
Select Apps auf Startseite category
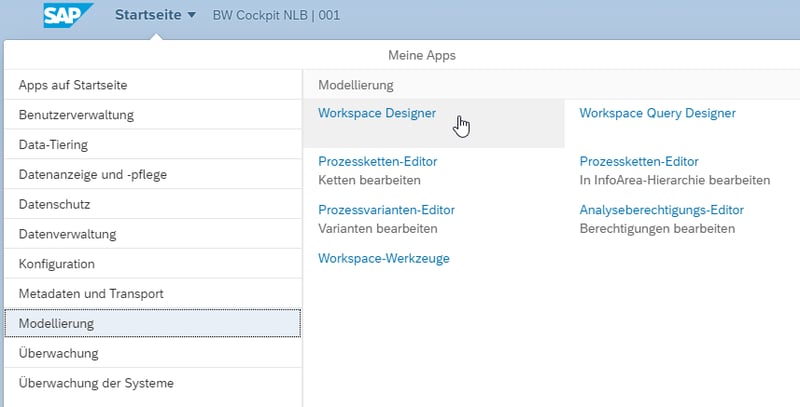pyautogui.click(x=153, y=85)
